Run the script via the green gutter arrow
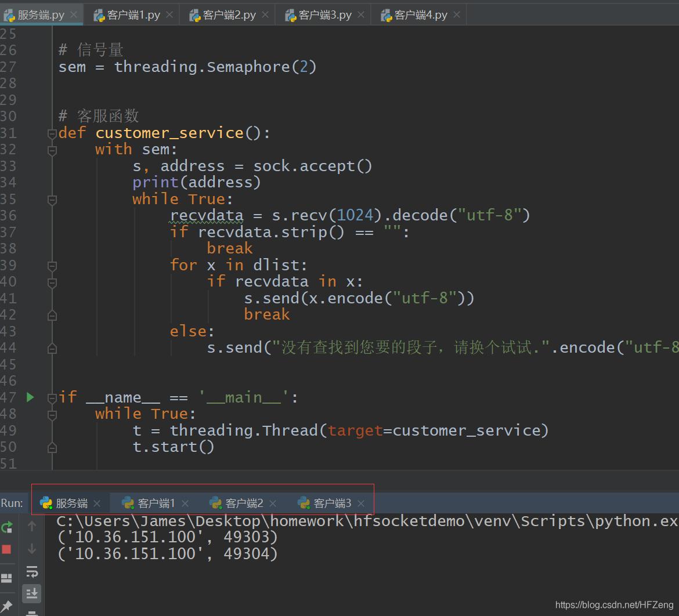The height and width of the screenshot is (616, 679). coord(30,397)
